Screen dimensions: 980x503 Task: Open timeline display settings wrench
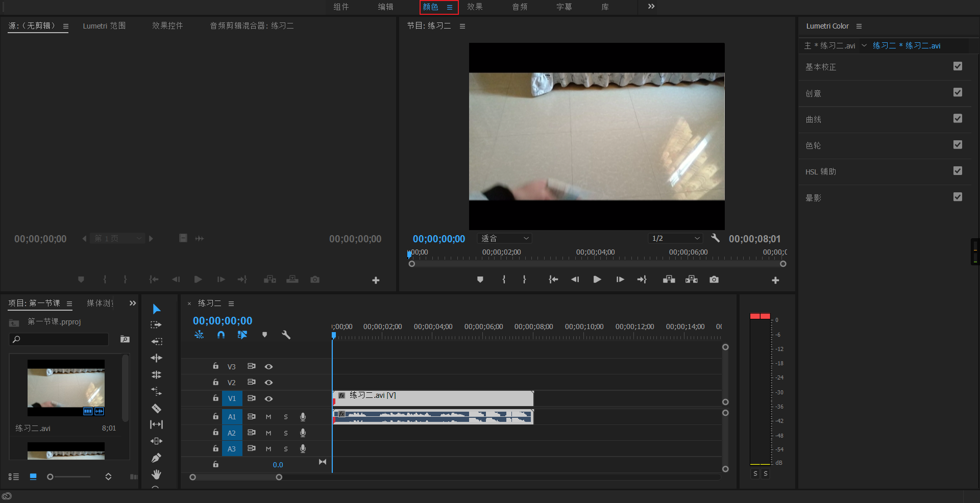(x=286, y=335)
